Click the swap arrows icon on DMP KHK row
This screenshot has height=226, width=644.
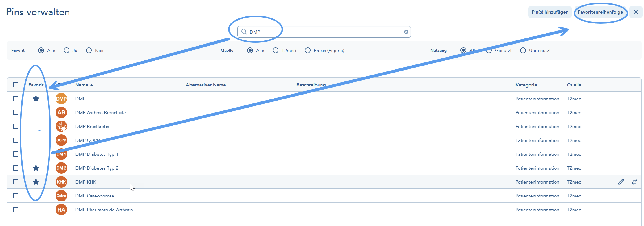click(634, 182)
